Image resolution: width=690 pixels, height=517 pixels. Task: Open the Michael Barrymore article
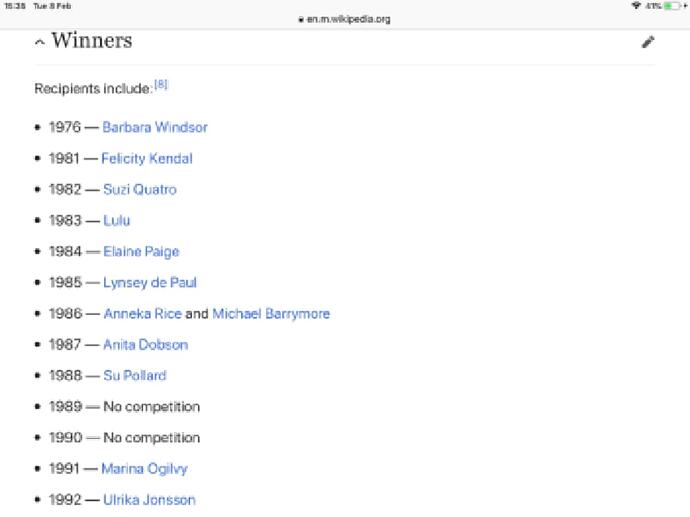(270, 313)
